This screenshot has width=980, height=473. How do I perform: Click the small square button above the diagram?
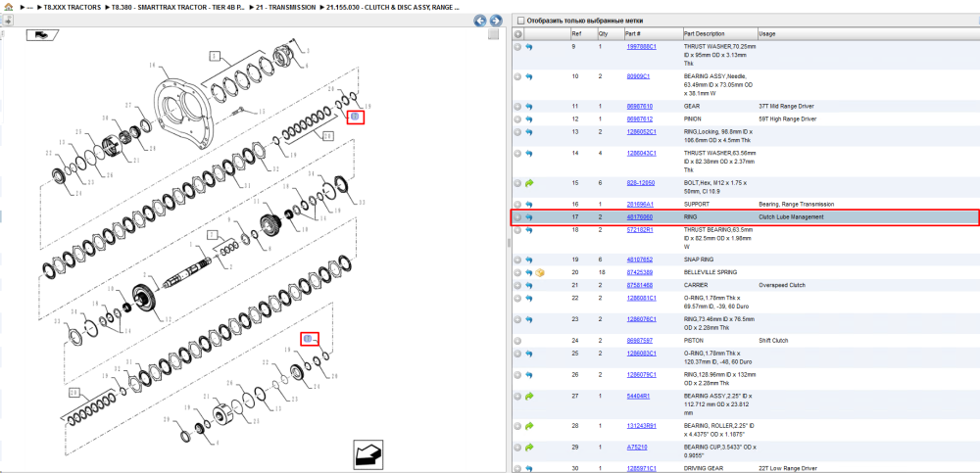point(493,34)
